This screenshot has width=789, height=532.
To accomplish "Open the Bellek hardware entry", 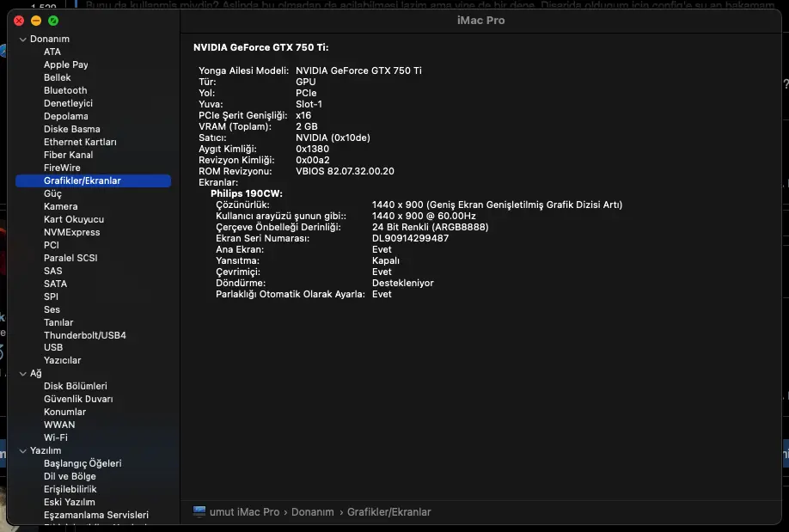I will point(58,77).
